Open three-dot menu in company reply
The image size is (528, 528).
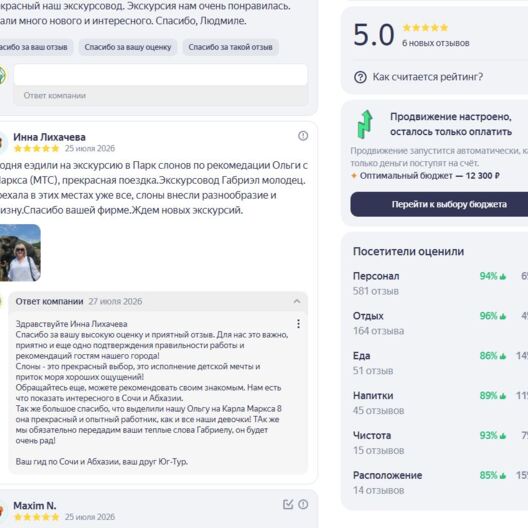tap(298, 324)
